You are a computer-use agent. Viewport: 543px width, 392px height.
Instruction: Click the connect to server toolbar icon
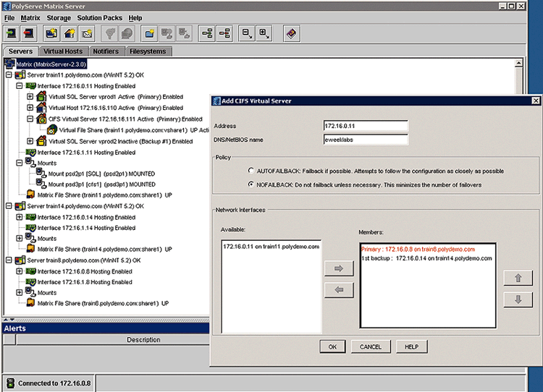point(12,33)
